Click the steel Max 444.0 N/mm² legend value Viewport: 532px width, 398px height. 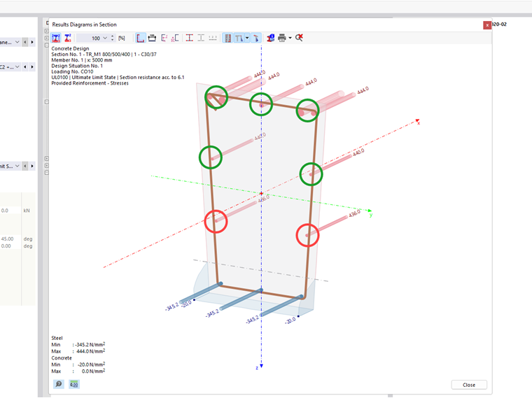(x=90, y=351)
